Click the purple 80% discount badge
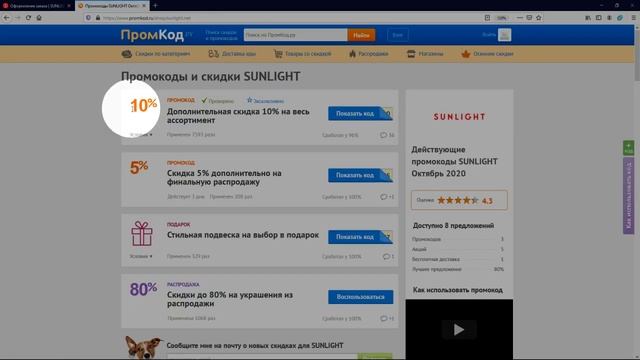The width and height of the screenshot is (640, 360). pyautogui.click(x=143, y=289)
